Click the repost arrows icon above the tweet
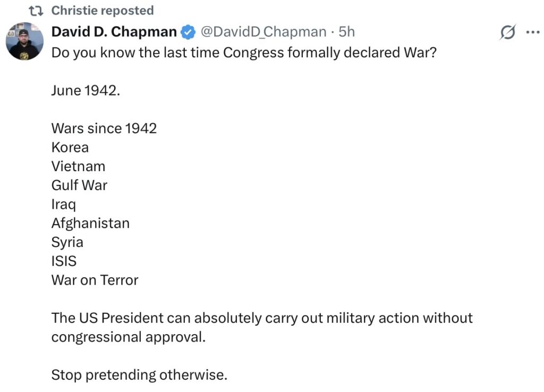Screen dimensions: 544x392 tap(36, 11)
